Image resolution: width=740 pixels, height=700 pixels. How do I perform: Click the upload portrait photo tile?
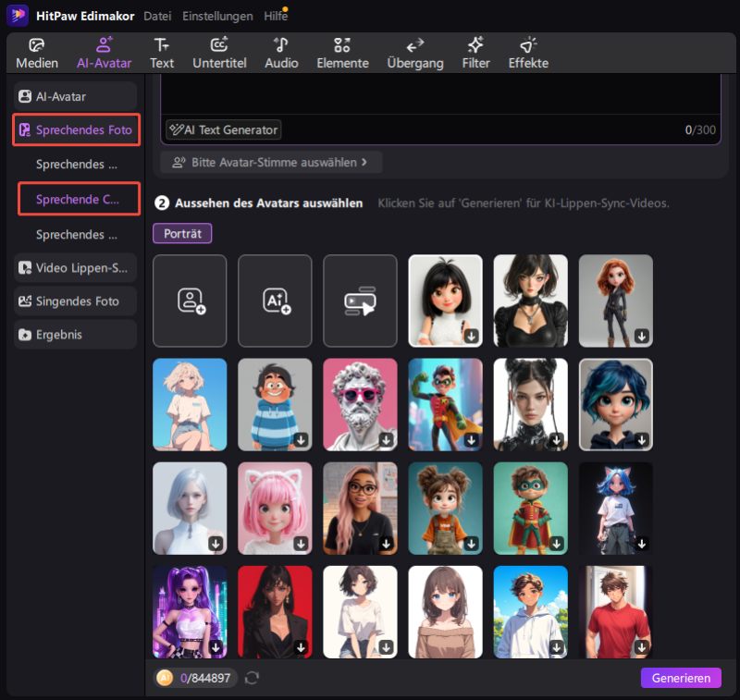(x=190, y=301)
